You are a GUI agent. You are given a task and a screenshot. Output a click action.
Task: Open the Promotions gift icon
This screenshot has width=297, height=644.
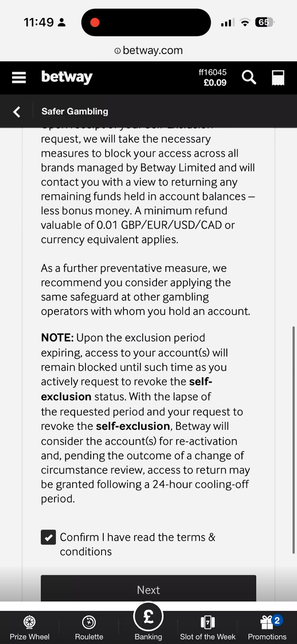tap(267, 622)
